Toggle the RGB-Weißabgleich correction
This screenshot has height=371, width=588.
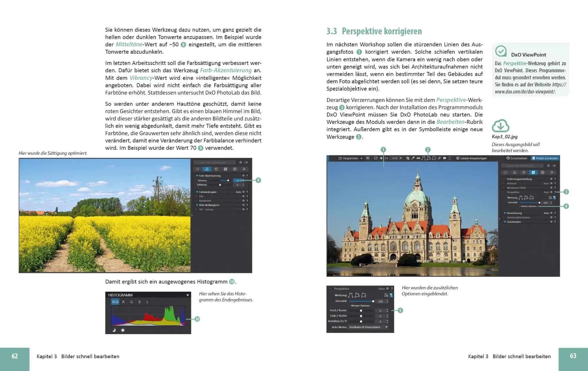tap(197, 205)
